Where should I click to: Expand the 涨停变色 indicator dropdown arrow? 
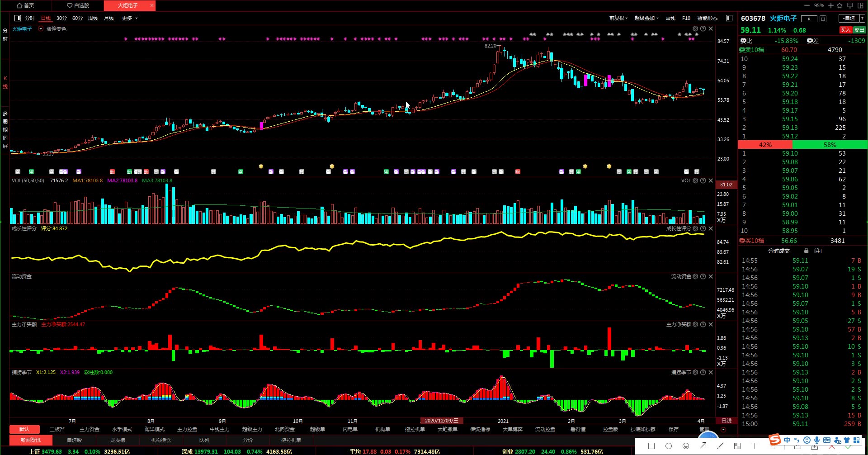[41, 28]
